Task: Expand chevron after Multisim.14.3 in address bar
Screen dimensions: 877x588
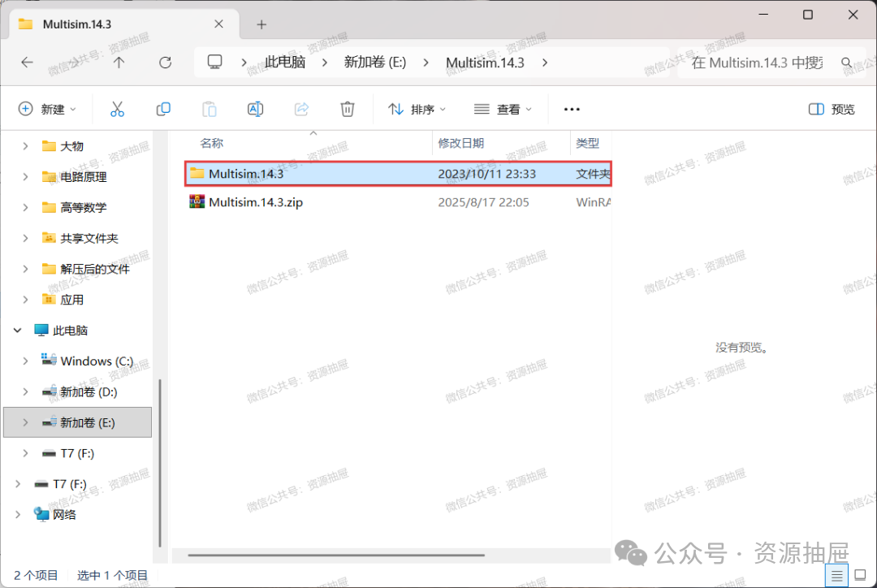Action: click(545, 62)
